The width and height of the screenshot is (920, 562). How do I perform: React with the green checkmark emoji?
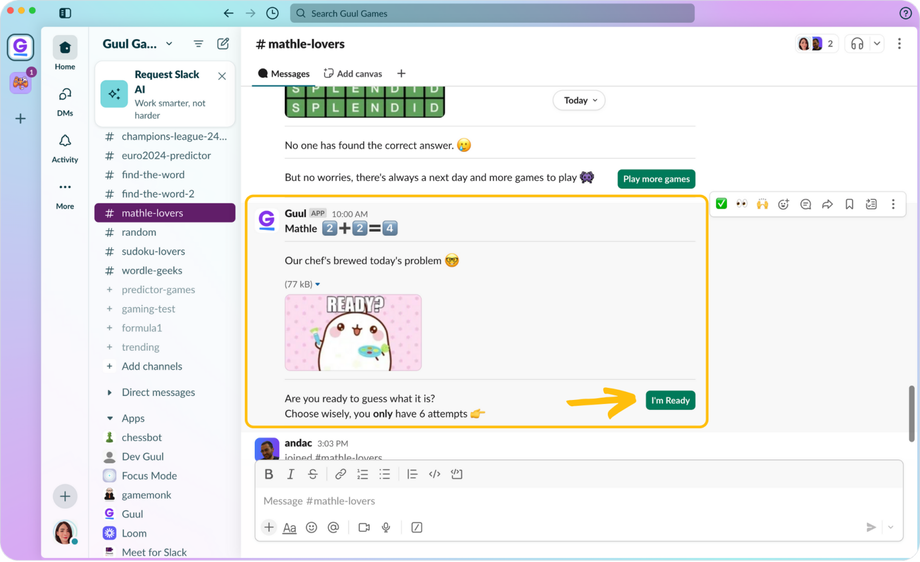722,204
